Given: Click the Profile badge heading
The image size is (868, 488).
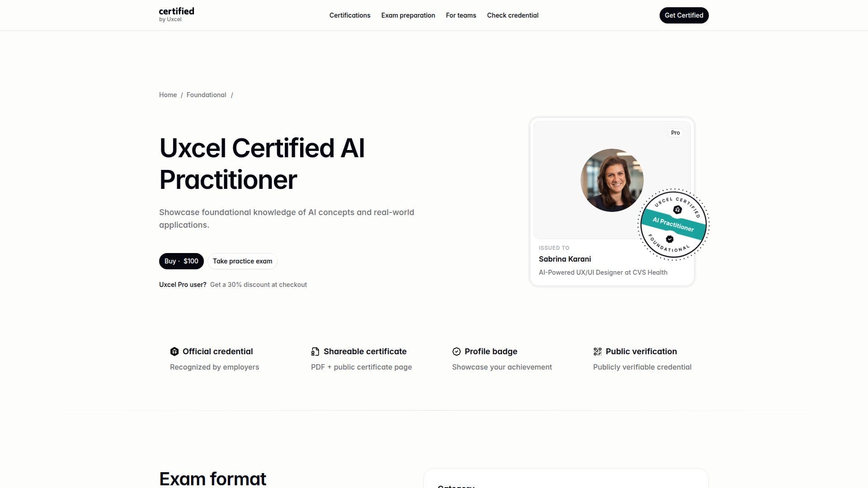Looking at the screenshot, I should click(491, 352).
